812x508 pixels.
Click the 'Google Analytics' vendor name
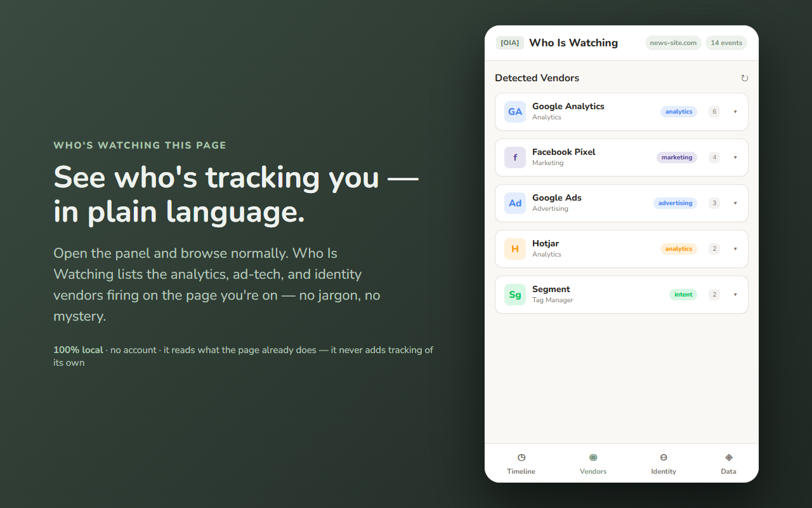[x=568, y=106]
